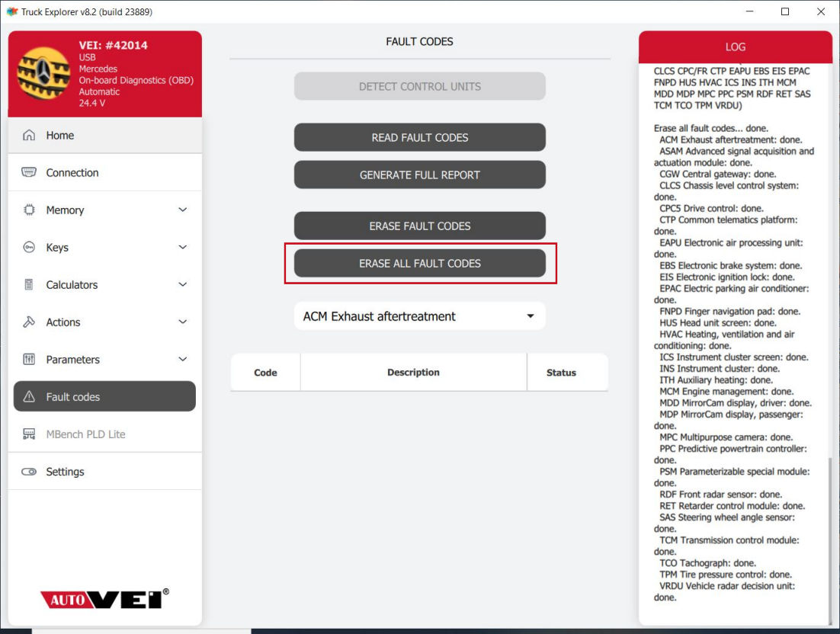This screenshot has width=840, height=634.
Task: Expand the Keys submenu chevron
Action: 182,248
